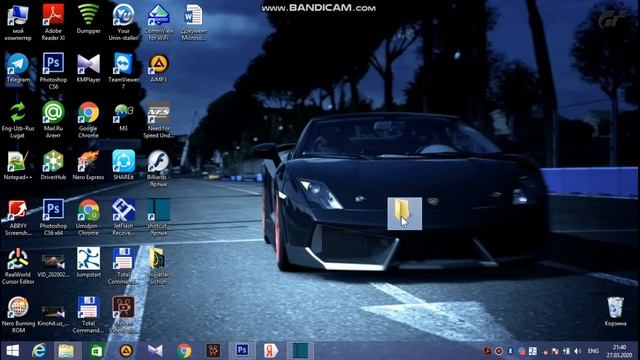Screen dimensions: 640x360
Task: Click the Adobe icon in the system tray
Action: [487, 351]
